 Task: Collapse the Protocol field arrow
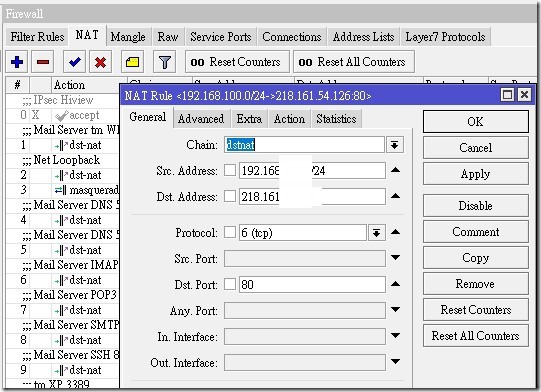click(x=396, y=232)
